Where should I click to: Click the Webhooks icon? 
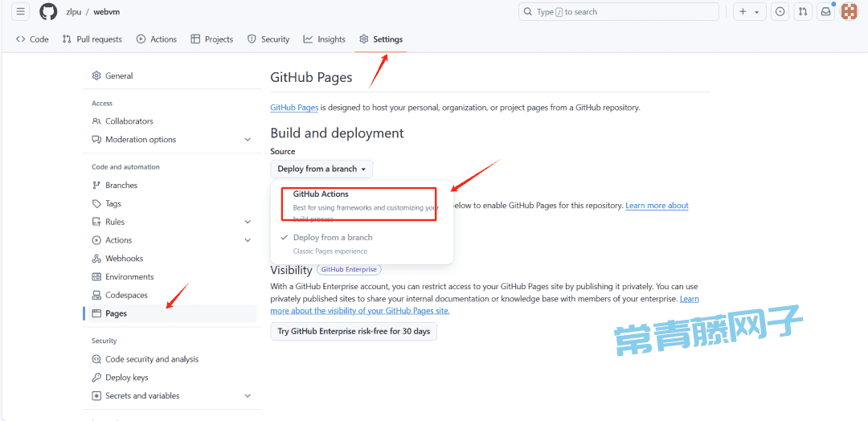pyautogui.click(x=96, y=259)
